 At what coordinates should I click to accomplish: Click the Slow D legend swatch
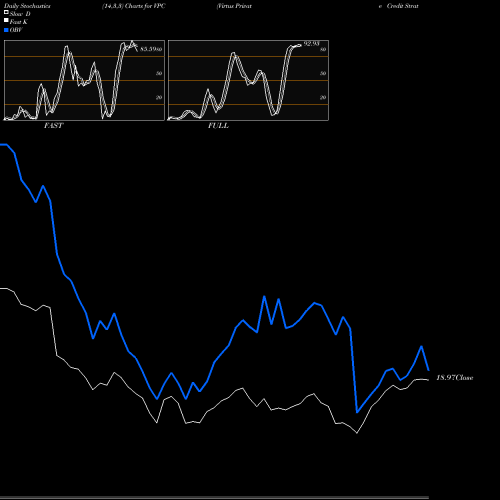6,13
